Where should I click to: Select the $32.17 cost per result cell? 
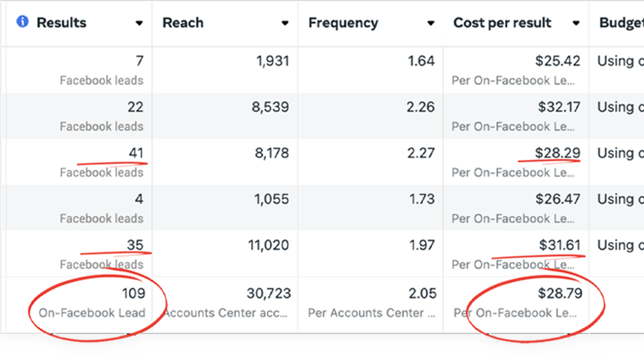click(559, 107)
